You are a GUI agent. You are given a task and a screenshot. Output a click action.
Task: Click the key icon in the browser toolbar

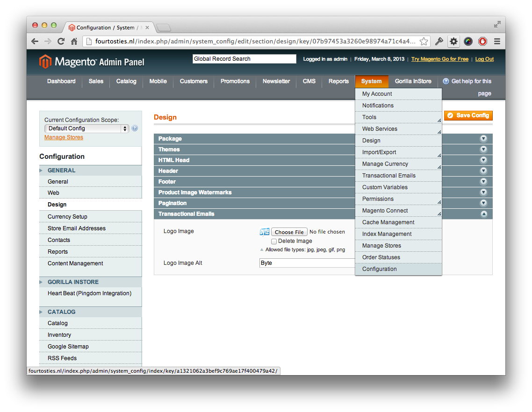[x=439, y=41]
